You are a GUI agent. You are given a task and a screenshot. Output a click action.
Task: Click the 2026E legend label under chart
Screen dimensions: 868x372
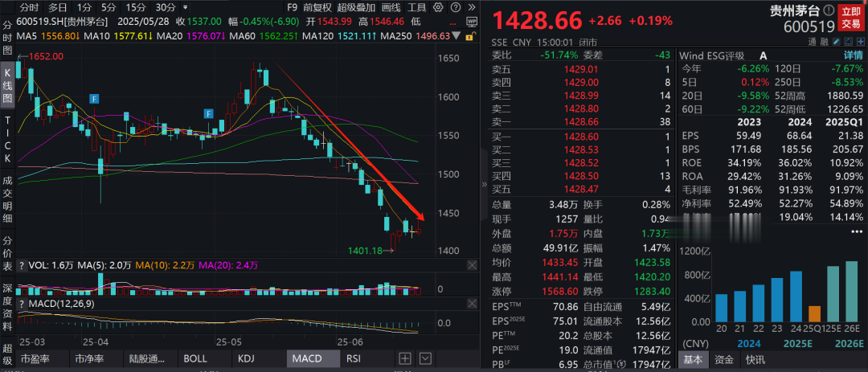point(848,343)
